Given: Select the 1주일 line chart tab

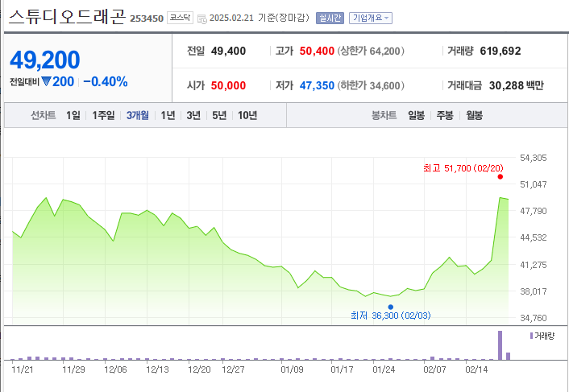Looking at the screenshot, I should (x=103, y=116).
